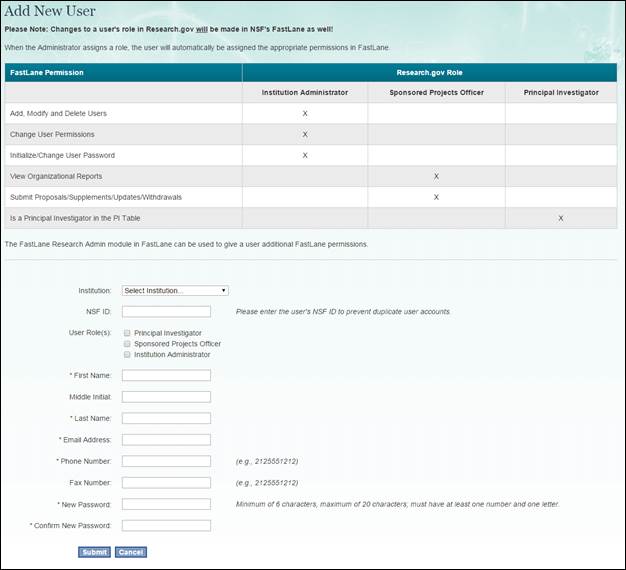Click the 'Add New User' page heading
626x570 pixels.
point(50,11)
